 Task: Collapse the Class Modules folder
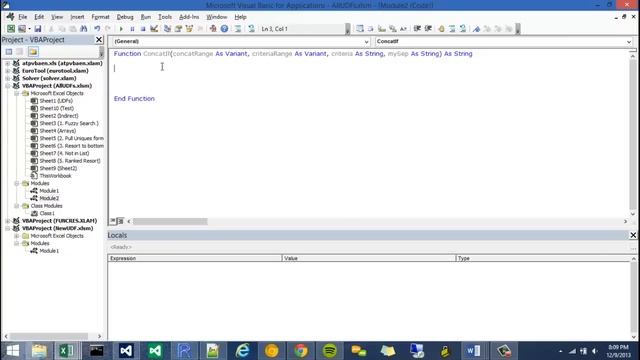pyautogui.click(x=17, y=206)
